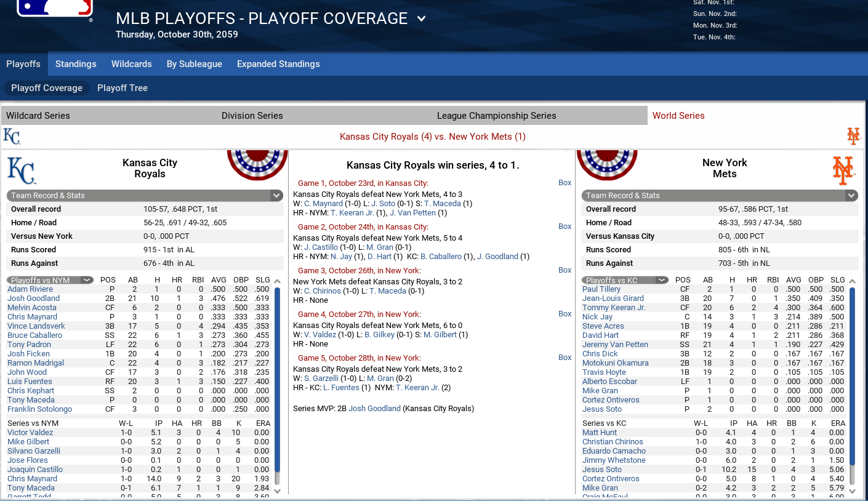Open the Playoff Tree subtab
Viewport: 868px width, 501px height.
tap(123, 88)
